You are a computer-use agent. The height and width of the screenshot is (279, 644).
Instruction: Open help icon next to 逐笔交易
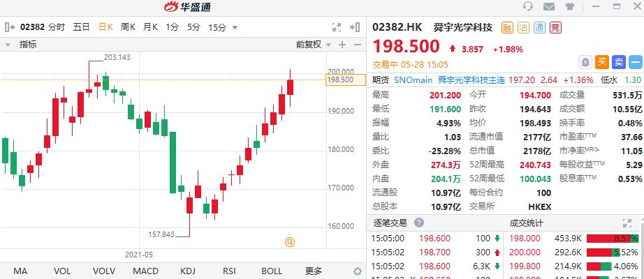[418, 223]
